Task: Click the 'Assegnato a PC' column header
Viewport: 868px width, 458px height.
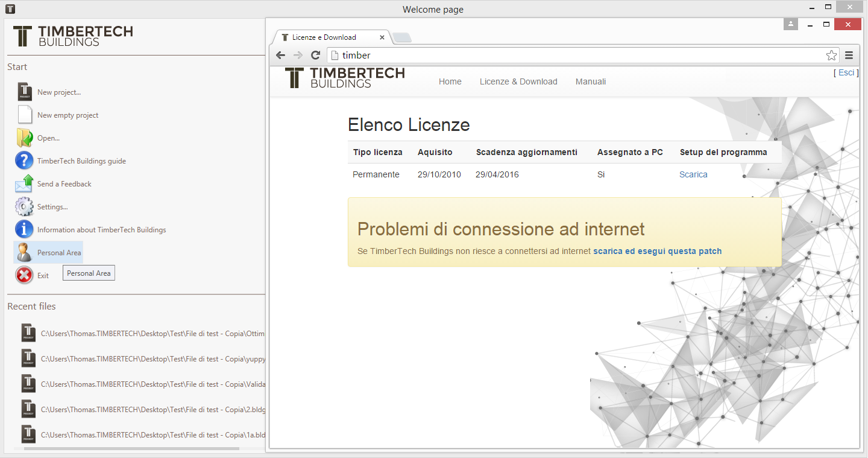Action: 630,152
